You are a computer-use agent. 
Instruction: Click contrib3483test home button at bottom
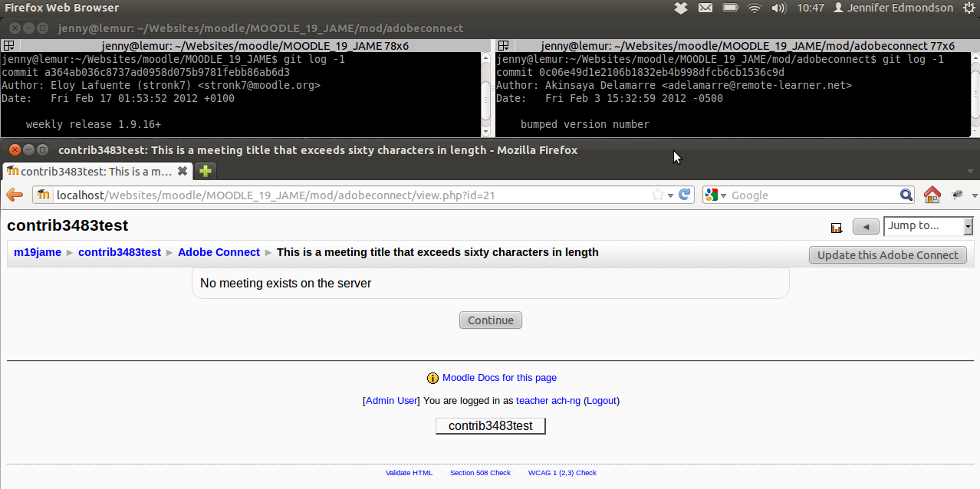(491, 425)
